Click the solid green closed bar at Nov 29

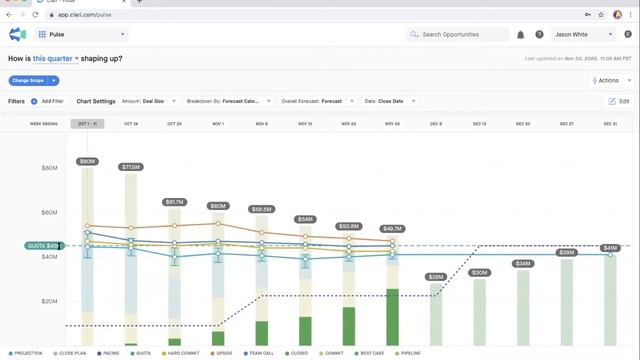click(x=392, y=317)
